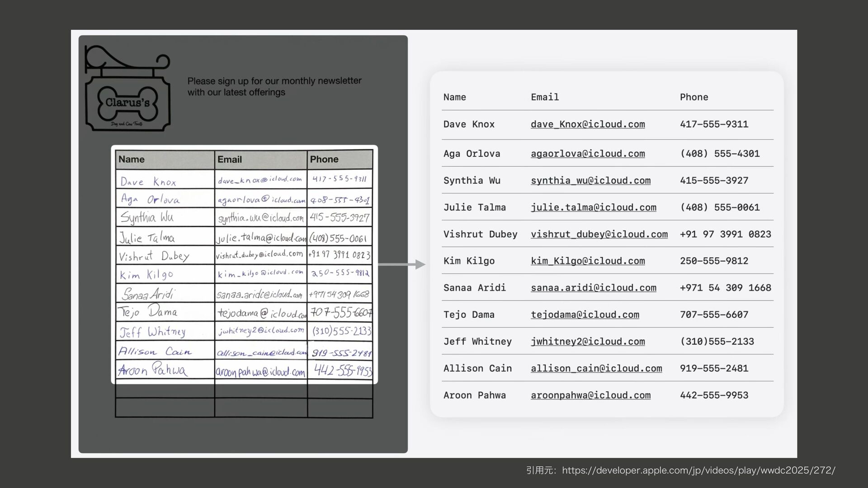Select the typed 'Phone' column header in results
Screen dimensions: 868x488
[694, 97]
